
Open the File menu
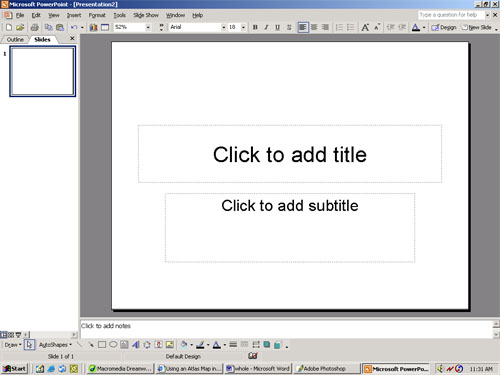(20, 15)
